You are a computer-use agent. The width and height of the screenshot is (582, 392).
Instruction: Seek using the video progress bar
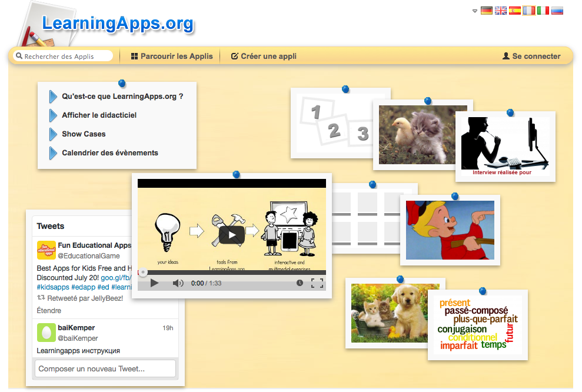click(231, 272)
